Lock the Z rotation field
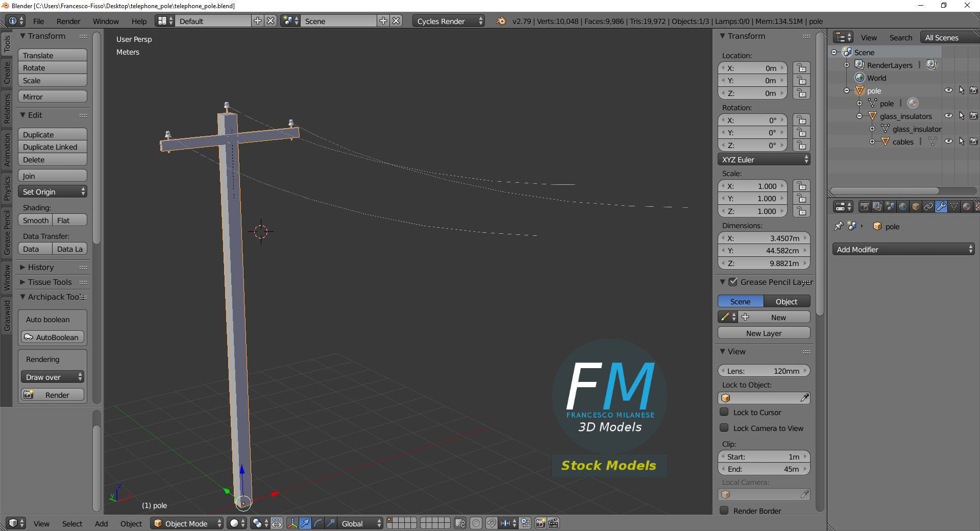980x531 pixels. 802,145
